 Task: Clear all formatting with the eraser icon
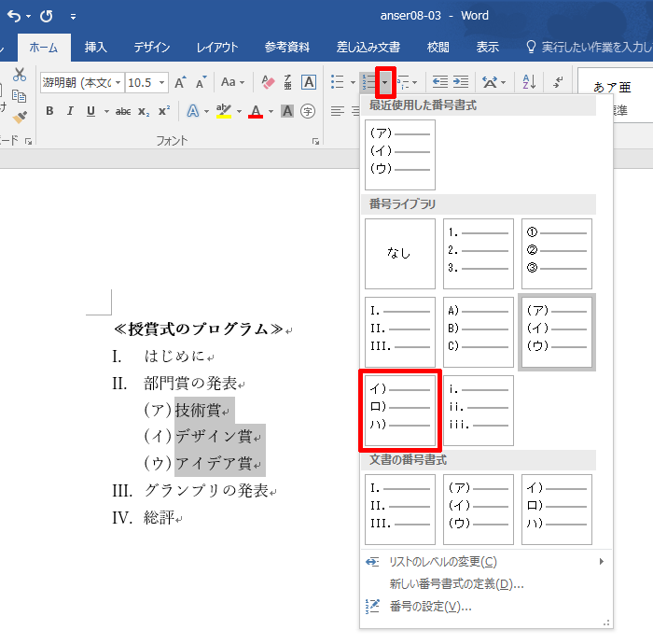268,82
